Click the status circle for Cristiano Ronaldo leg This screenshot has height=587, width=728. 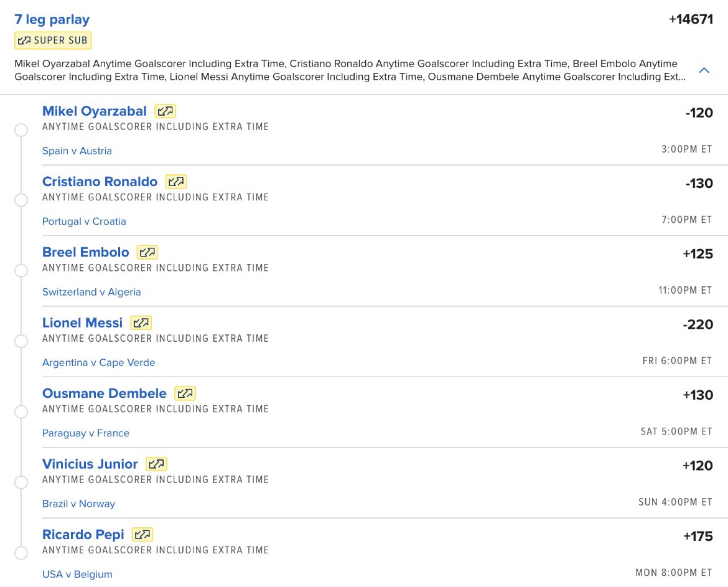[x=21, y=200]
